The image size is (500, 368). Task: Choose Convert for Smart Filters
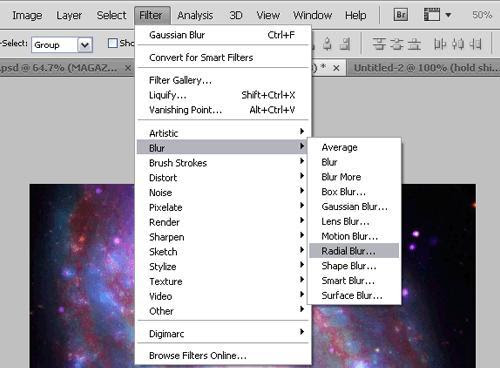[x=223, y=57]
